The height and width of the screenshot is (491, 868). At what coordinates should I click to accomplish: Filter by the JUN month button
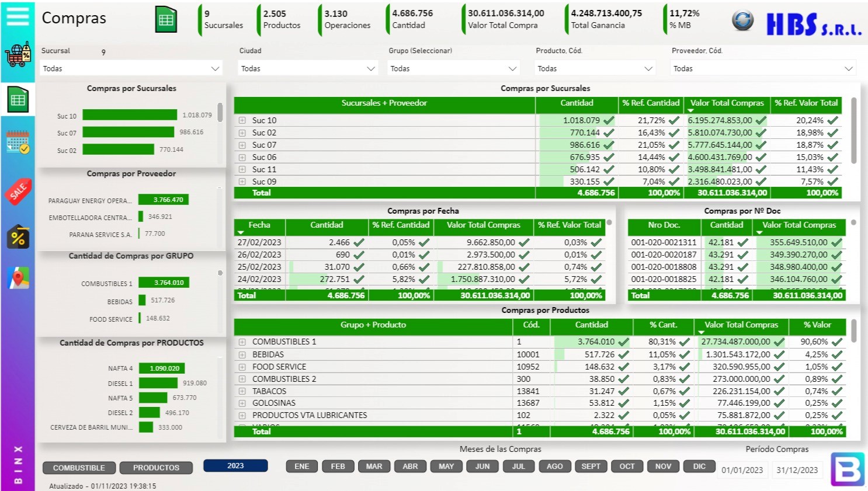pos(482,466)
